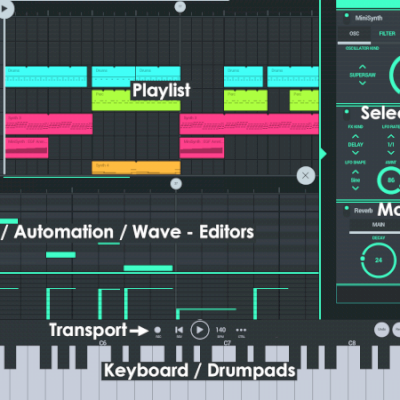The height and width of the screenshot is (400, 400).
Task: Close the editor with X button
Action: tap(306, 176)
